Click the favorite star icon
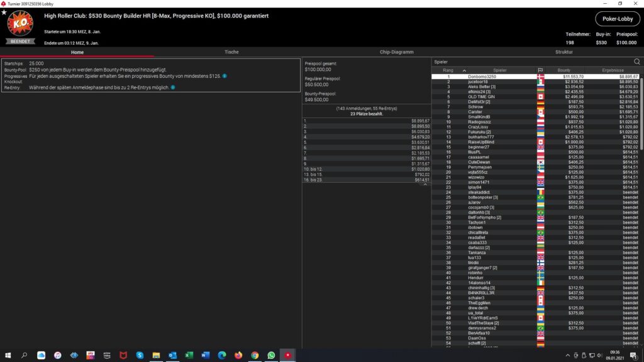This screenshot has height=362, width=644. click(4, 12)
